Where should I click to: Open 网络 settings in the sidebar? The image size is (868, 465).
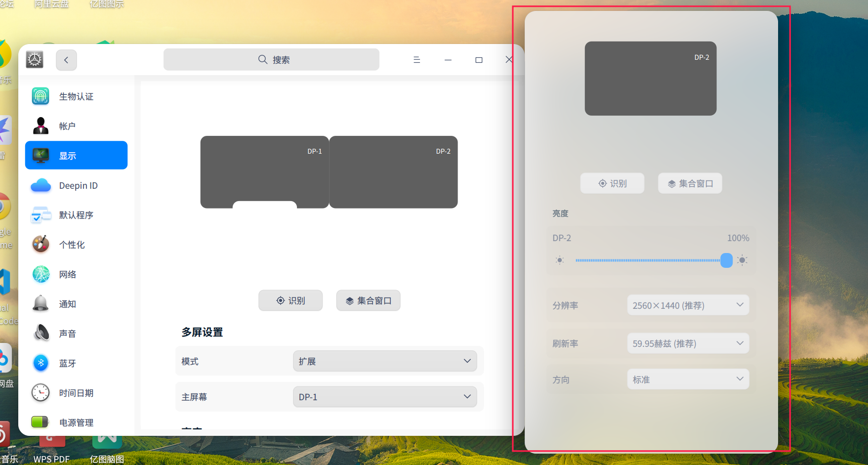pyautogui.click(x=76, y=274)
